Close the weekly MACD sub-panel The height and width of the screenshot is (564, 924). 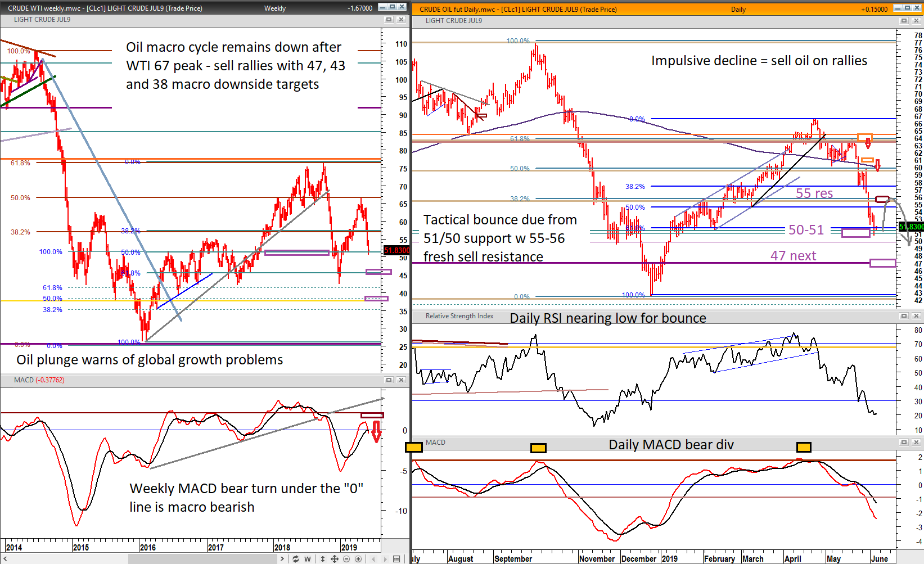[401, 380]
